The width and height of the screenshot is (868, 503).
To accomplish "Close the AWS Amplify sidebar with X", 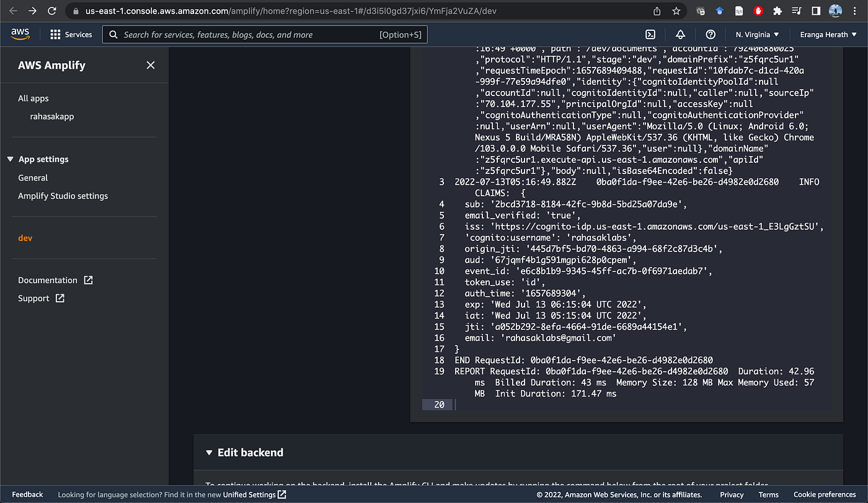I will (151, 65).
